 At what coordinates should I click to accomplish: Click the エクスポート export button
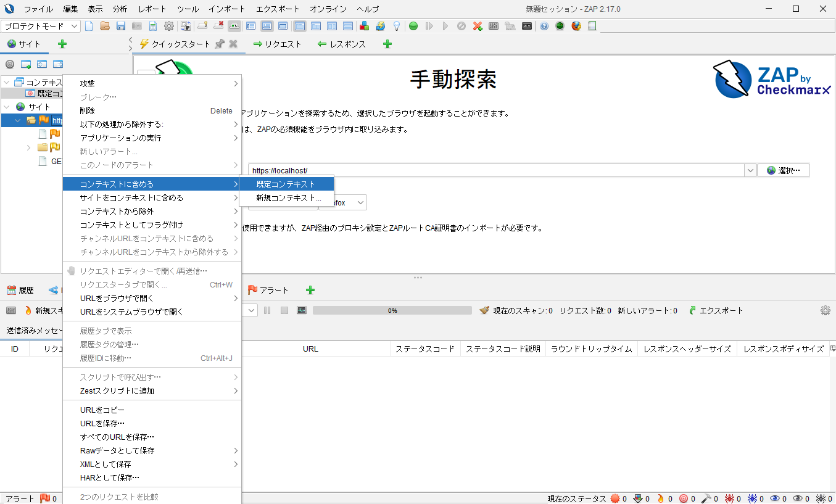coord(716,310)
